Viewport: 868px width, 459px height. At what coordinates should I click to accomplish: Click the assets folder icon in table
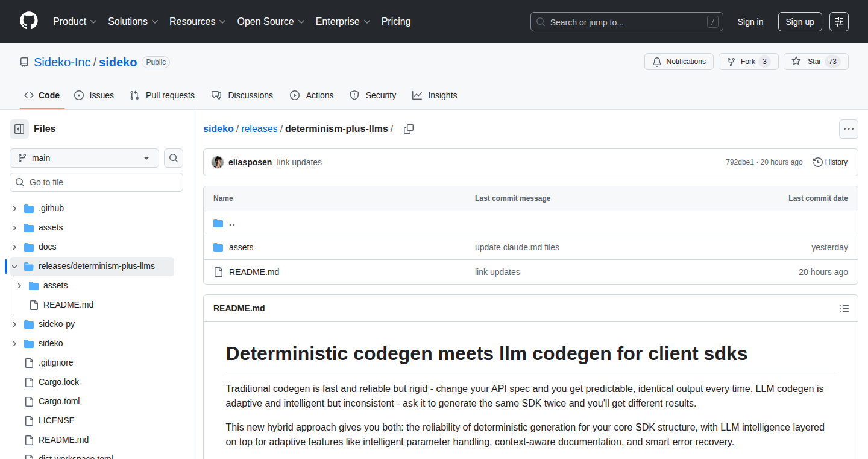click(218, 247)
